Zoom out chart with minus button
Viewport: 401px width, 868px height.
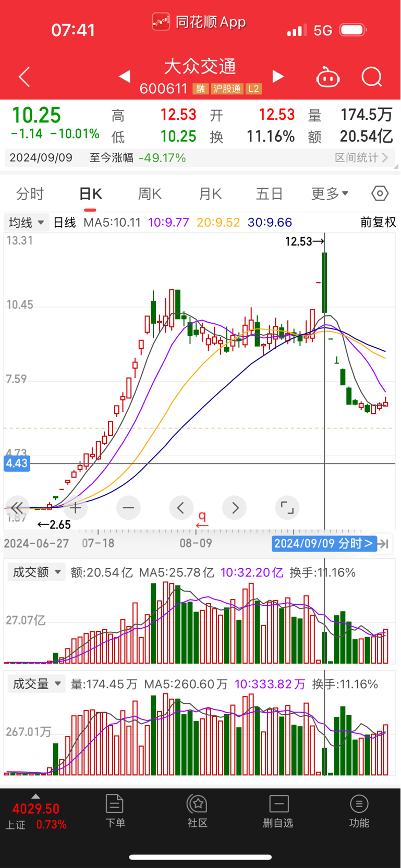128,508
